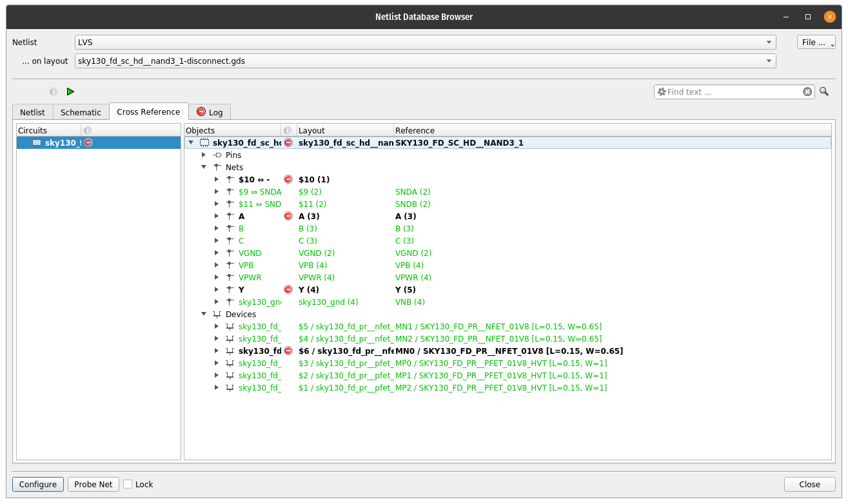Screen dimensions: 848x504
Task: Click the Pins group icon
Action: click(x=217, y=155)
